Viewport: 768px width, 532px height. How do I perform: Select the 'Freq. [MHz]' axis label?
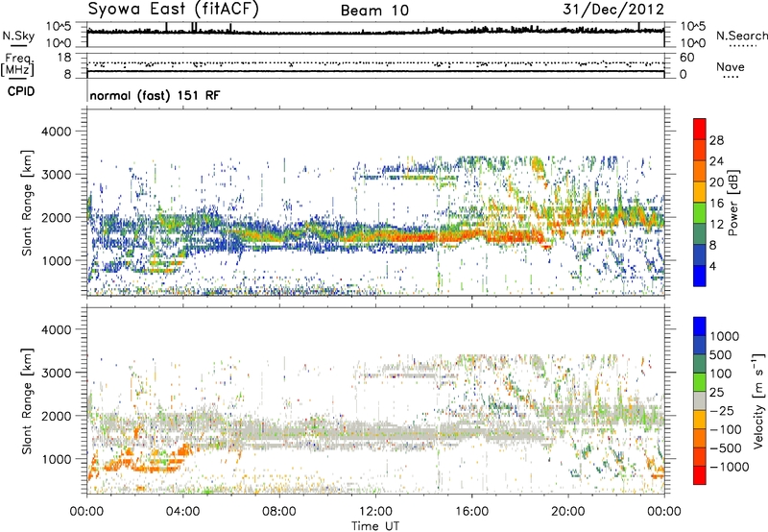17,64
